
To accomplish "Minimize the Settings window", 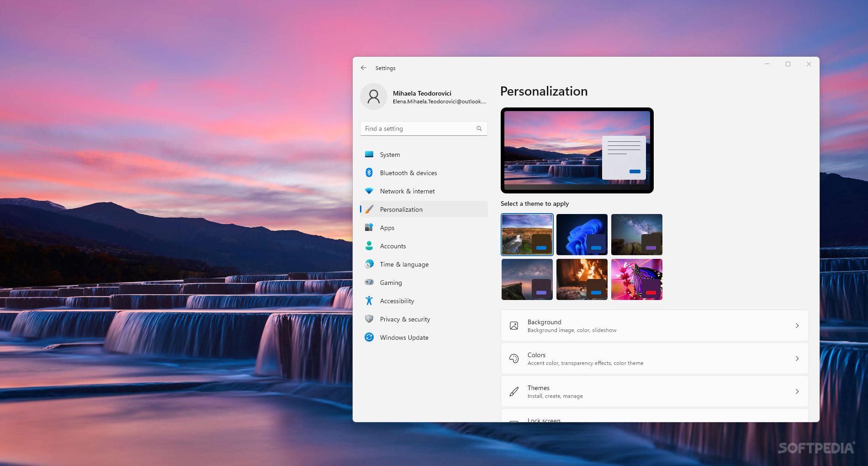I will (767, 64).
